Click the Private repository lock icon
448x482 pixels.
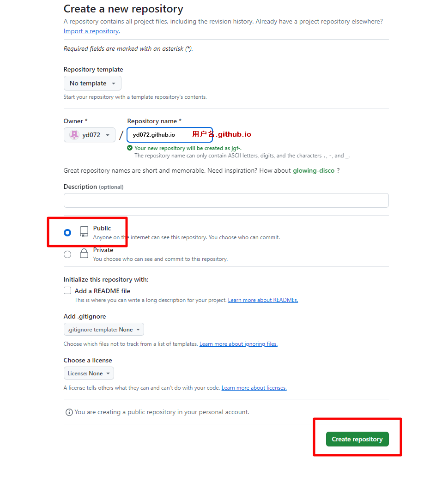pyautogui.click(x=84, y=253)
